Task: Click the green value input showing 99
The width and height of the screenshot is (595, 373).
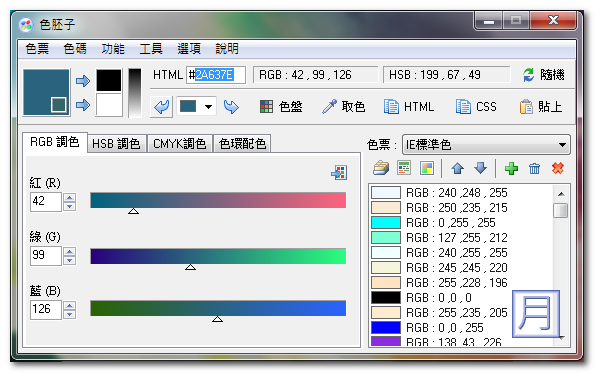Action: click(46, 256)
